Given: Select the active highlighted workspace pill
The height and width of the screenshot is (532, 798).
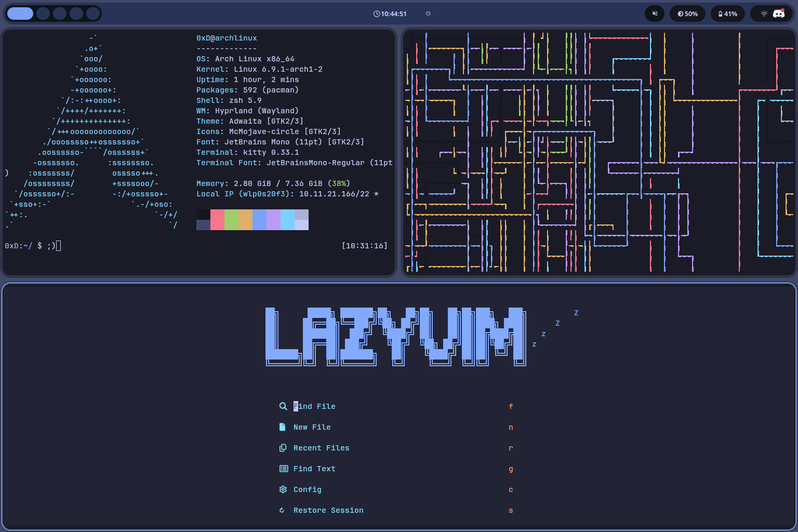Looking at the screenshot, I should click(20, 14).
